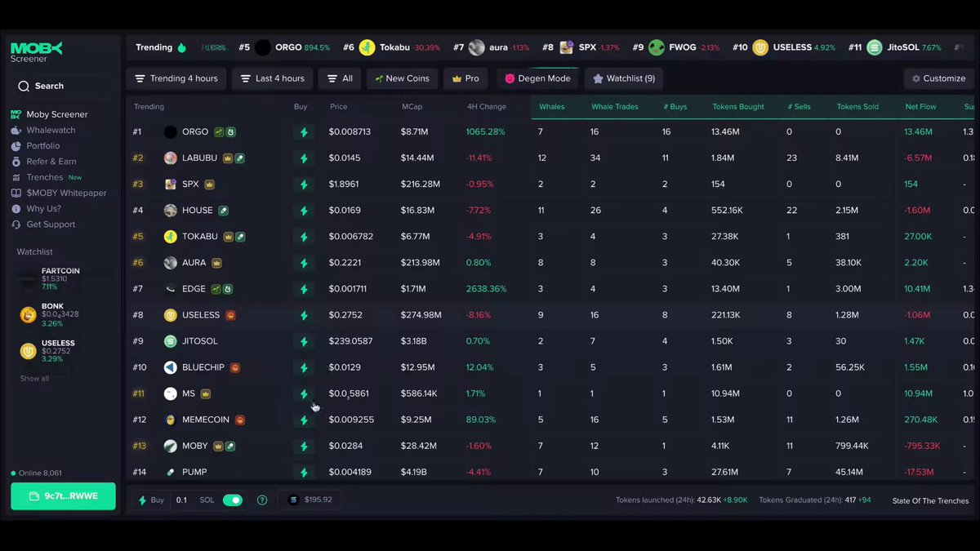Click the ORGO token logo in the table
980x551 pixels.
(x=170, y=132)
